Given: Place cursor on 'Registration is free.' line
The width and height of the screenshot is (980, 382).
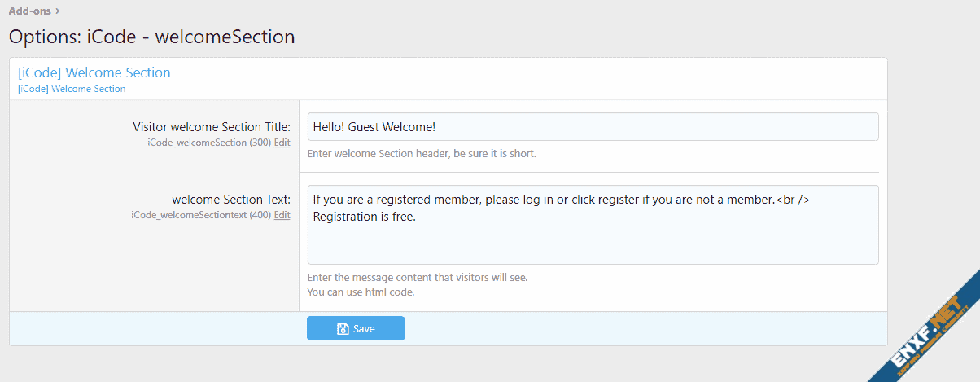Looking at the screenshot, I should 365,217.
